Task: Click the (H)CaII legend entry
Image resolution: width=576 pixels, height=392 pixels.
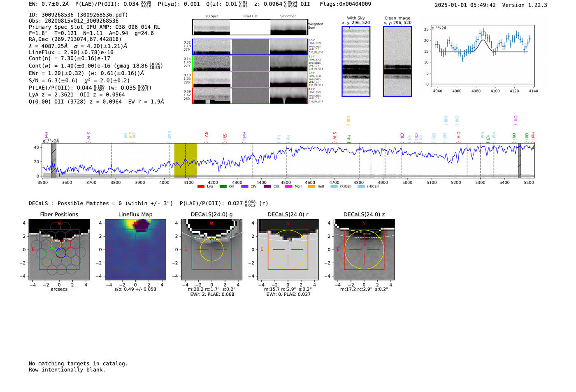Action: click(x=368, y=187)
